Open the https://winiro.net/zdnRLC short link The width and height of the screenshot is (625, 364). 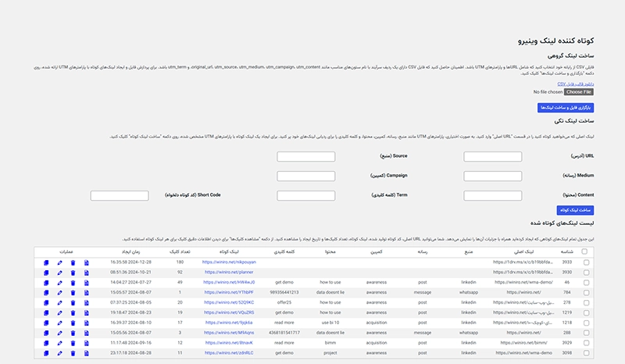[229, 353]
